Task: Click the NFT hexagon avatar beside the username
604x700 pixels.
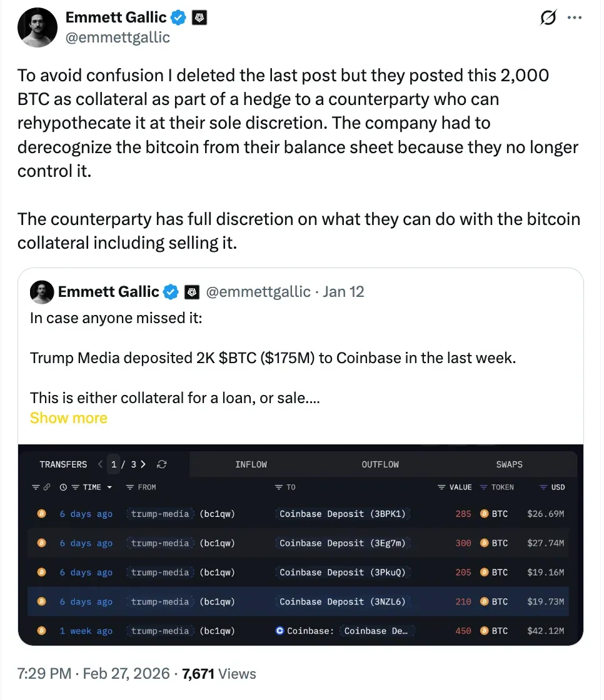Action: coord(199,17)
